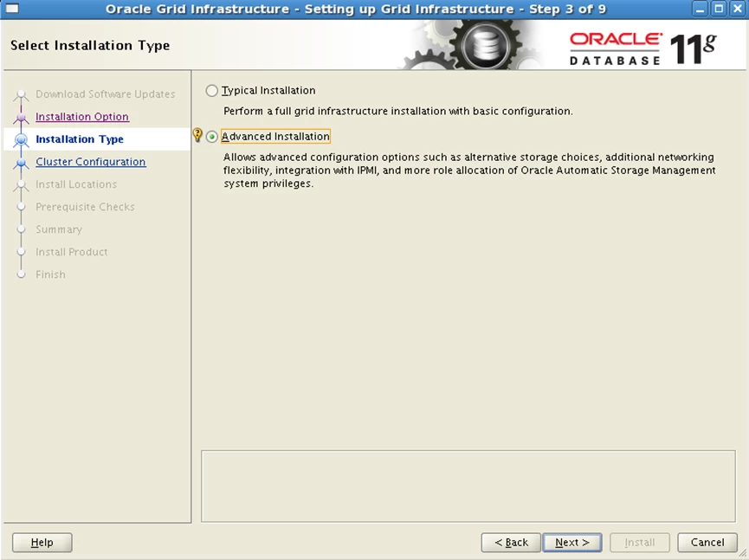The width and height of the screenshot is (749, 560).
Task: Click the empty message area at the bottom
Action: coord(468,486)
